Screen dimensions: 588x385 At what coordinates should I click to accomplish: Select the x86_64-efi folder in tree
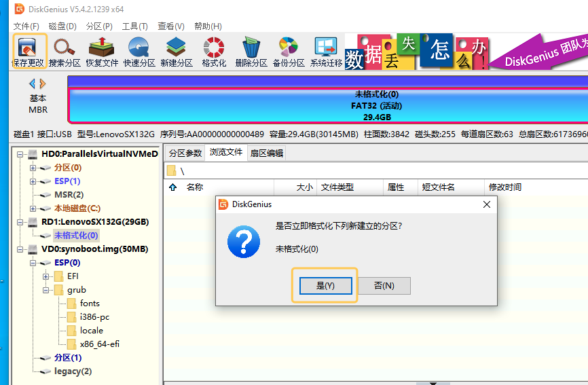point(99,344)
